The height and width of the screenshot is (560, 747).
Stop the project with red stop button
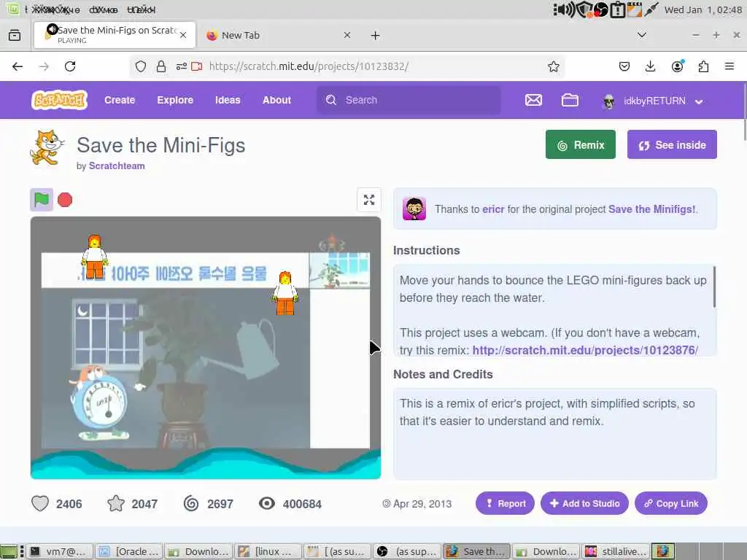click(65, 200)
